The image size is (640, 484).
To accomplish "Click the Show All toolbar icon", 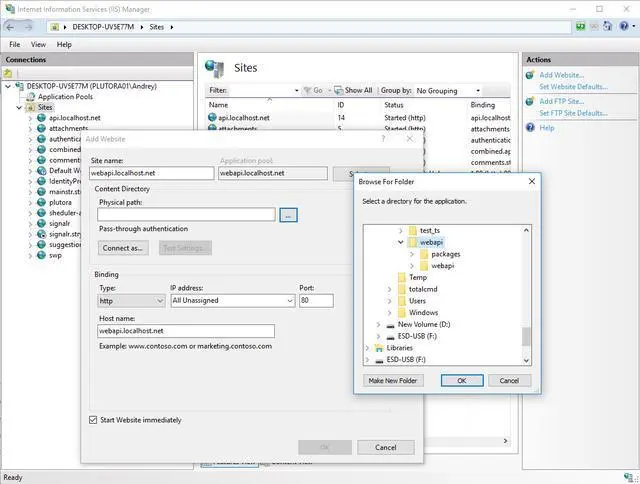I will 338,90.
